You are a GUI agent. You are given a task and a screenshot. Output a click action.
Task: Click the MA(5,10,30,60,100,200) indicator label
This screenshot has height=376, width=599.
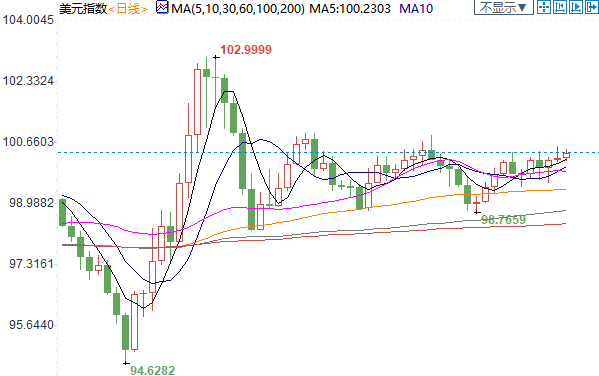[x=238, y=8]
